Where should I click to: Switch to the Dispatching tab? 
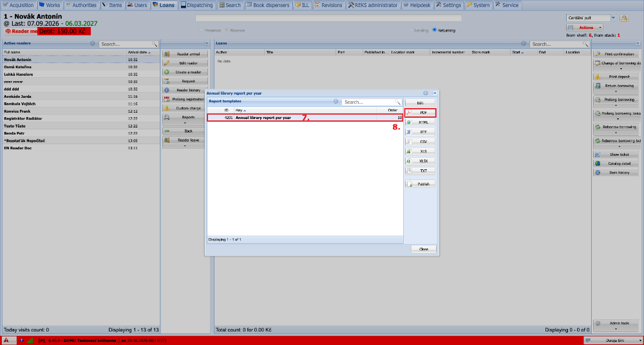pyautogui.click(x=197, y=5)
